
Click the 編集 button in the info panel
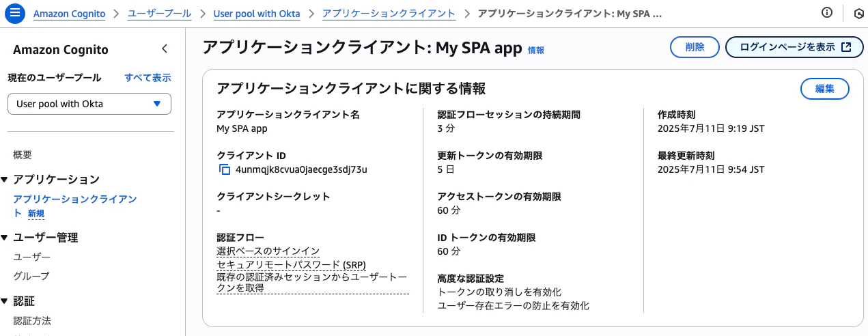[x=824, y=89]
